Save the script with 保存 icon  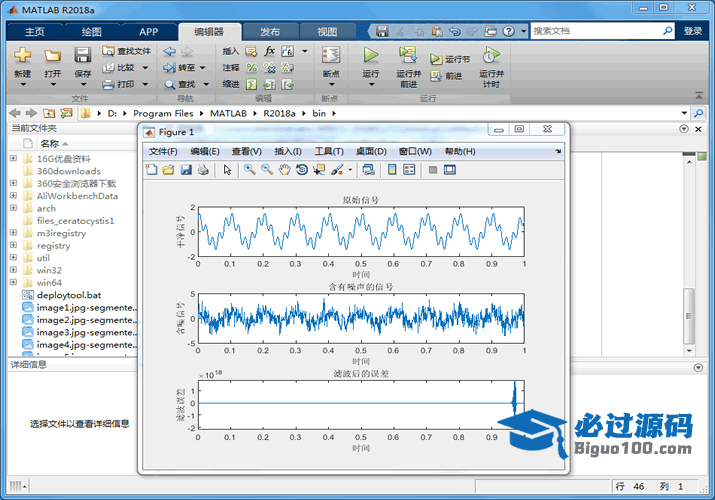pos(83,56)
